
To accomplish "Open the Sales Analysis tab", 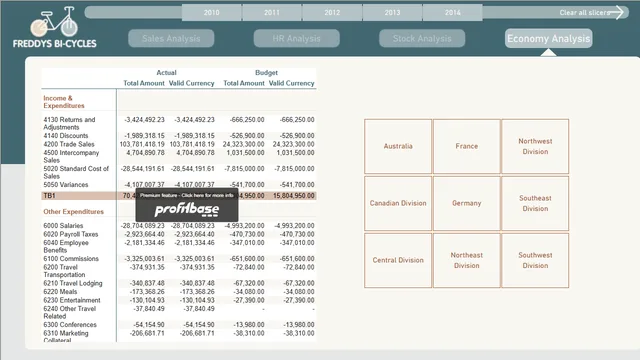I will [x=171, y=38].
